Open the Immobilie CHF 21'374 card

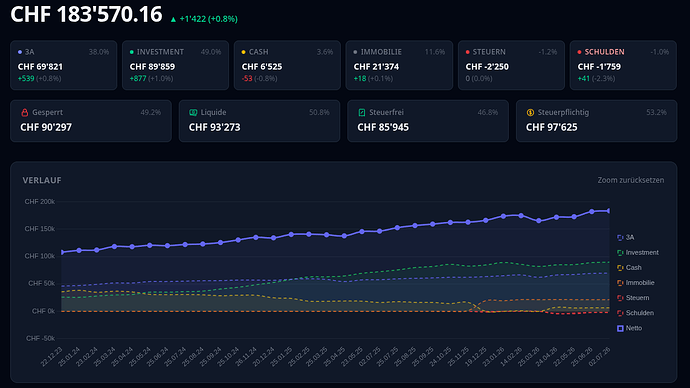click(399, 65)
